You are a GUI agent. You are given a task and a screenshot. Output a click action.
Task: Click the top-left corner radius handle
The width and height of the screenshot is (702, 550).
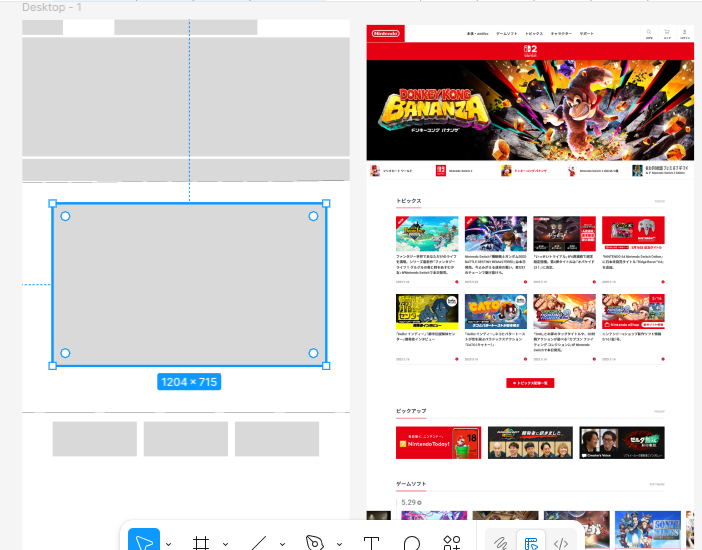click(65, 216)
